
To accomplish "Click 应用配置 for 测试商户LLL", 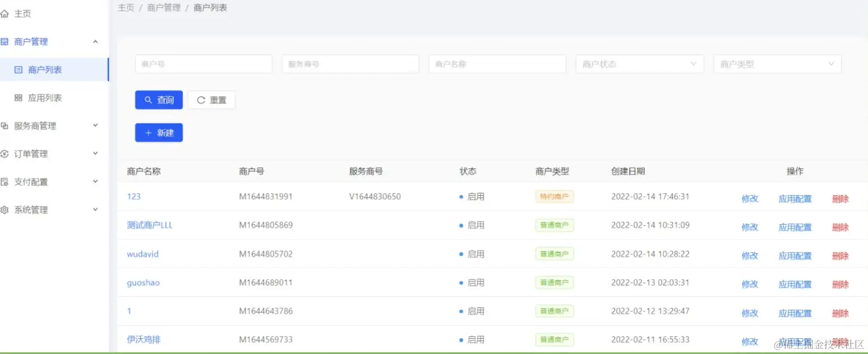I will [795, 227].
